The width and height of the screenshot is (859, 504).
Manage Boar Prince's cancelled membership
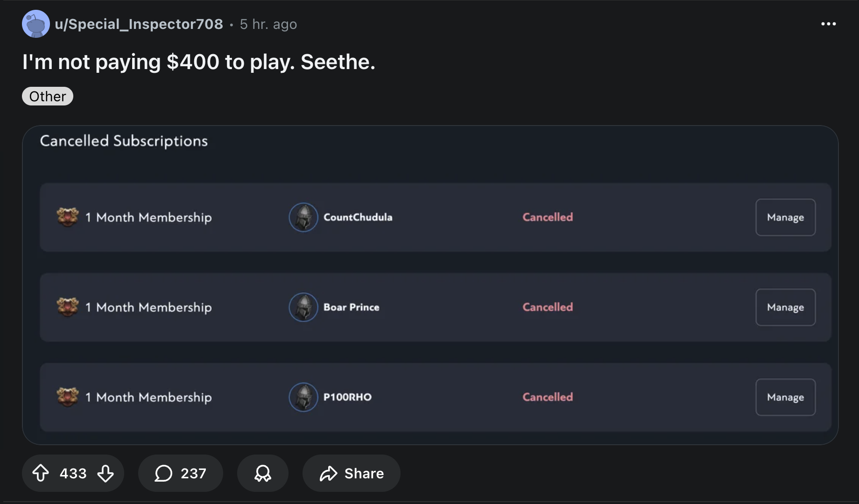(x=785, y=307)
